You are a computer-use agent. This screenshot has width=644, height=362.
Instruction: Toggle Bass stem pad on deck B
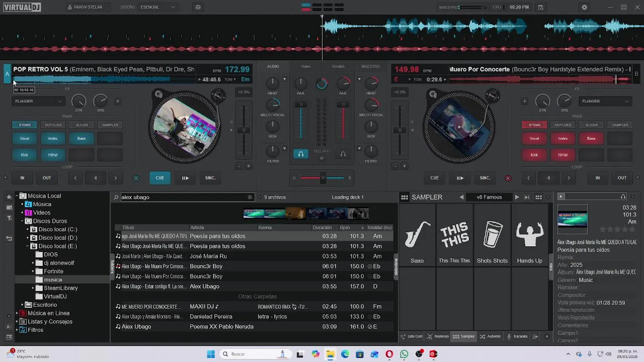point(591,138)
